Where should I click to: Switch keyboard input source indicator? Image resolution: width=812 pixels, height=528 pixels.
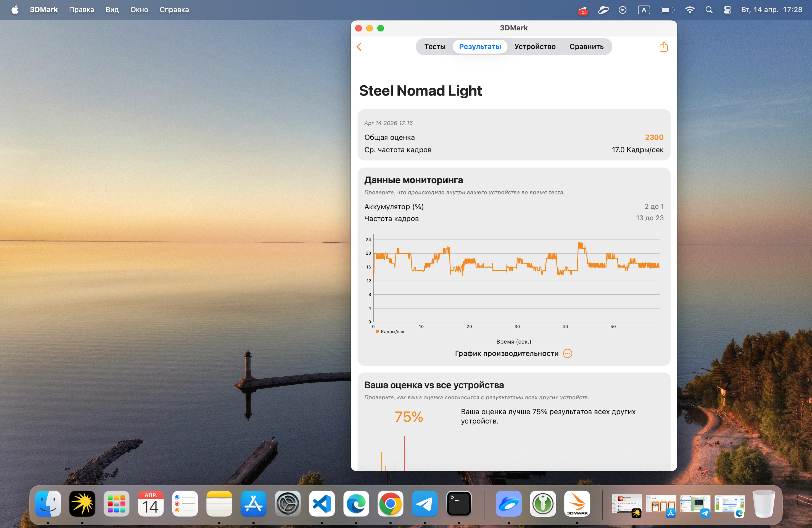644,10
